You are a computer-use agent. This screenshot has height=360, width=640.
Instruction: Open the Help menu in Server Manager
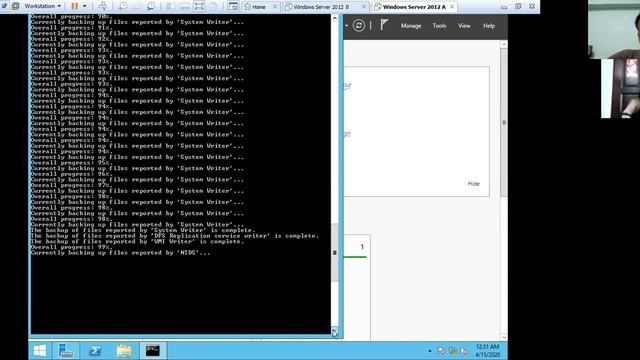tap(489, 26)
